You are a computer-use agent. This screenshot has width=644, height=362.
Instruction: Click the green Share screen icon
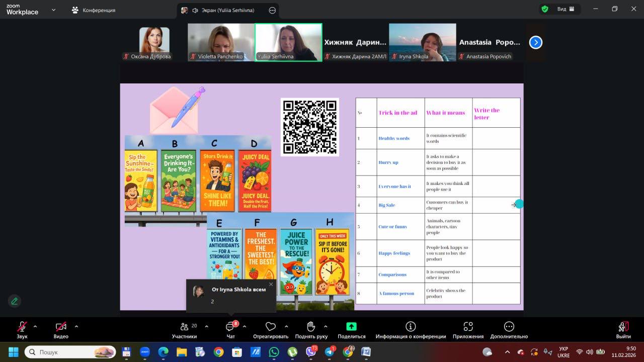(x=352, y=327)
